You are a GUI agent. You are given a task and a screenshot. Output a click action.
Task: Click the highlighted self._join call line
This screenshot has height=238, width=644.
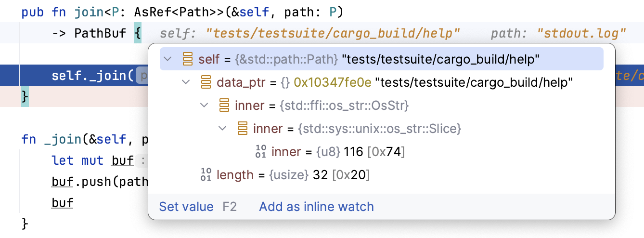[x=91, y=76]
